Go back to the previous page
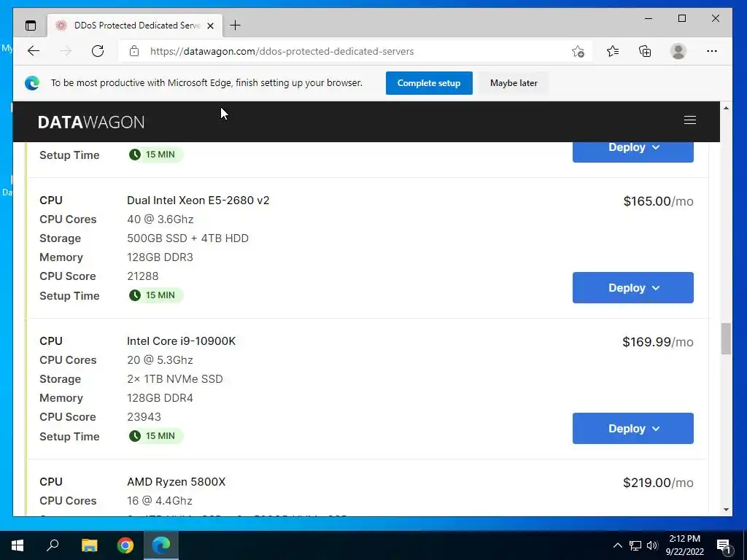The height and width of the screenshot is (560, 747). 34,51
